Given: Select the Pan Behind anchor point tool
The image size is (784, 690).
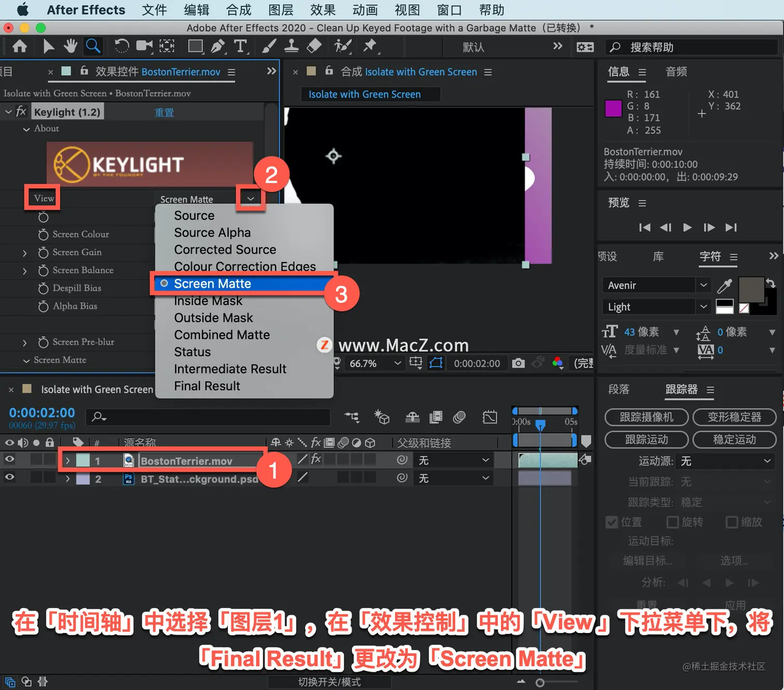Looking at the screenshot, I should coord(166,47).
